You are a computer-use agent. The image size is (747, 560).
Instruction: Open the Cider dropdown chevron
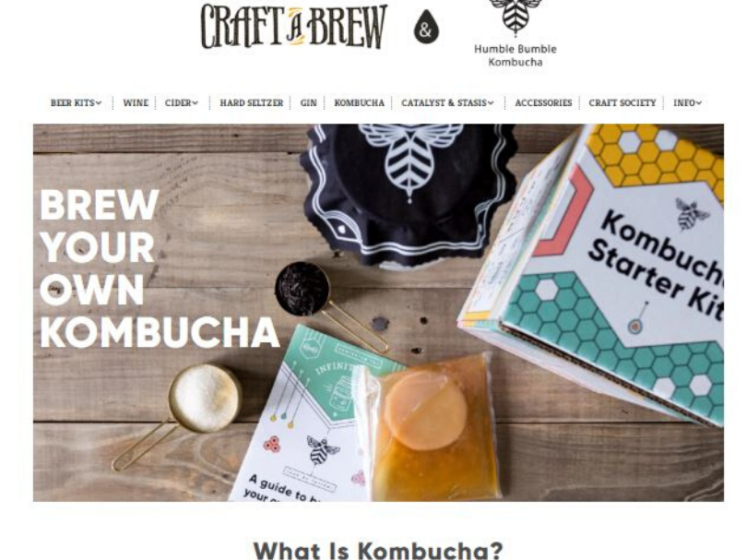click(x=196, y=102)
